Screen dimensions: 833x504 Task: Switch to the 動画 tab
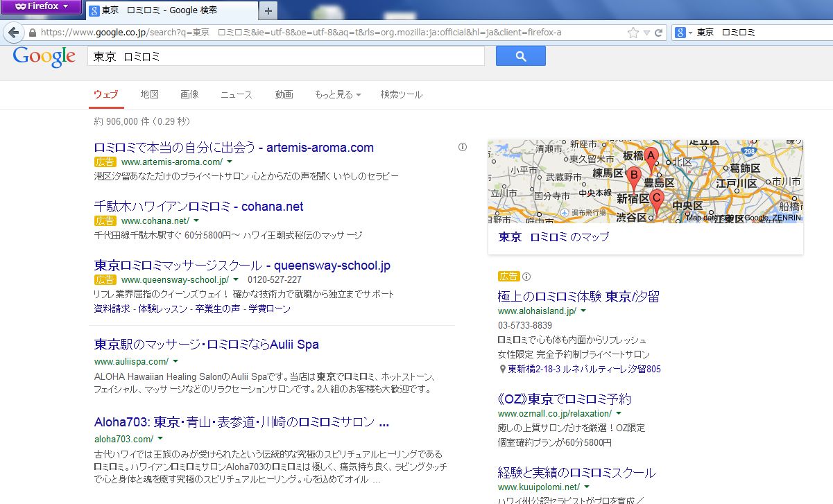(x=284, y=94)
